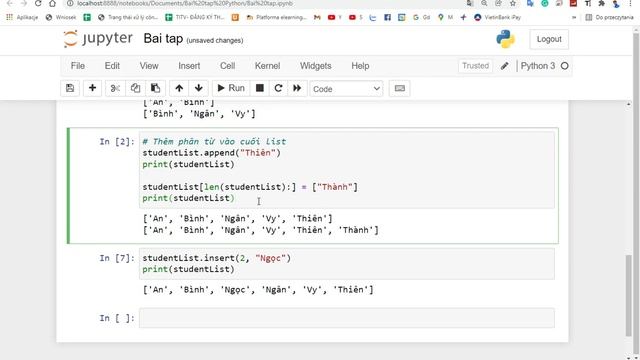Cut the selected cell with scissors icon
This screenshot has width=640, height=360.
[x=115, y=88]
